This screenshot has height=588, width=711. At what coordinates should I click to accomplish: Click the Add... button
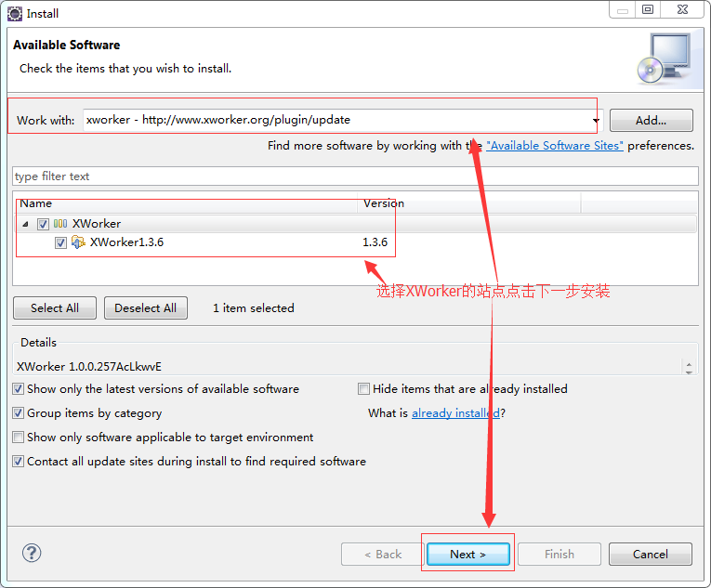coord(652,121)
